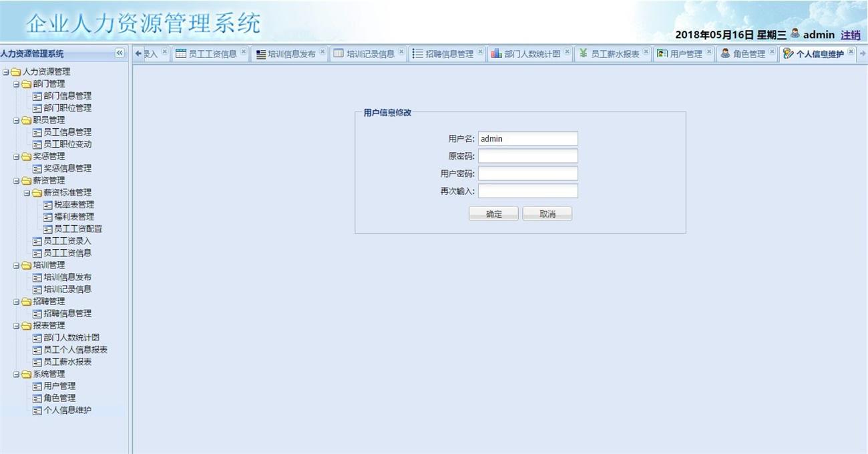Collapse the 薪资标准管理 tree folder
The image size is (868, 454).
point(27,193)
